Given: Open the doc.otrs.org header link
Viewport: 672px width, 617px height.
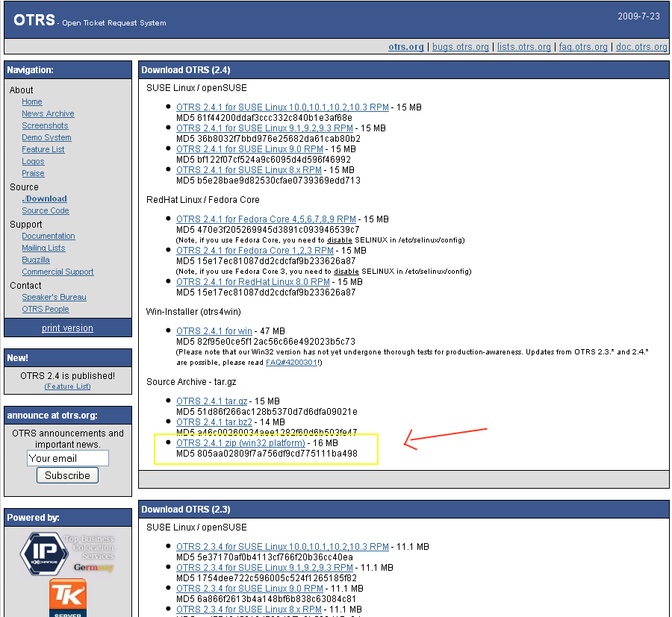Looking at the screenshot, I should (641, 47).
